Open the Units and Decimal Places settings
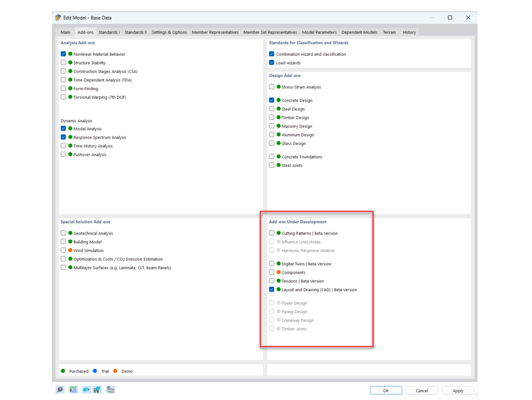Viewport: 532px width, 400px height. coord(72,389)
